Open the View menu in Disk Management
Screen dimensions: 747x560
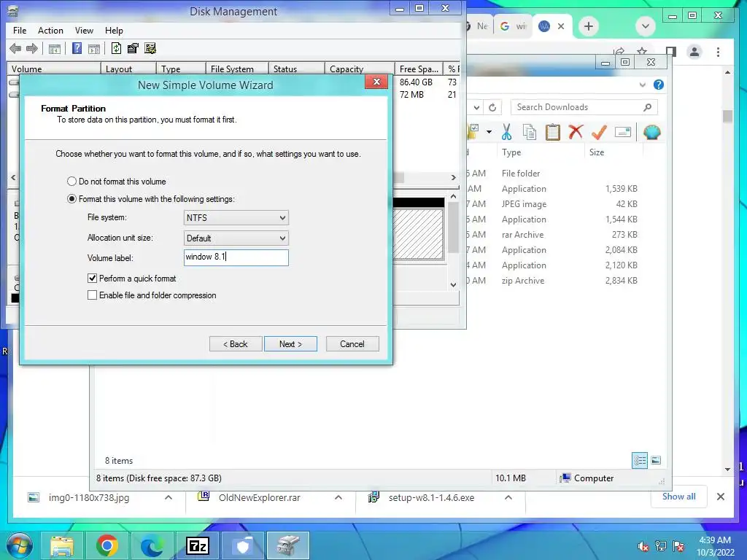point(84,31)
